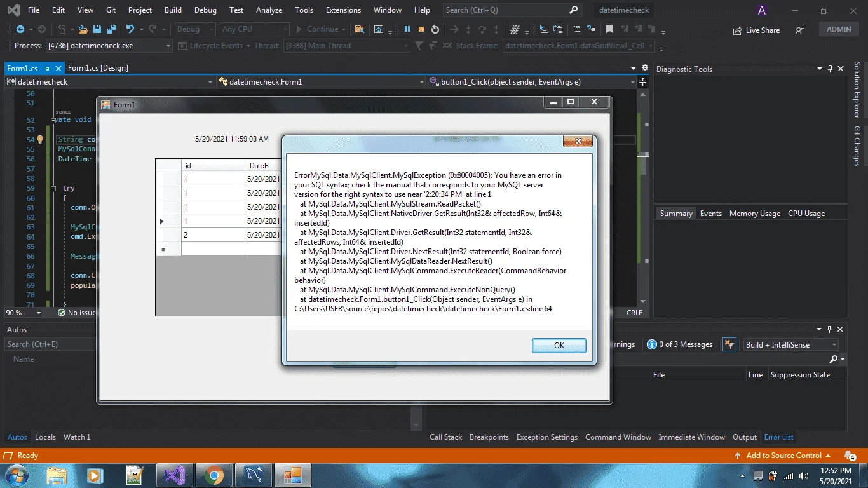Open the Analyze menu
The width and height of the screenshot is (868, 488).
pos(269,10)
